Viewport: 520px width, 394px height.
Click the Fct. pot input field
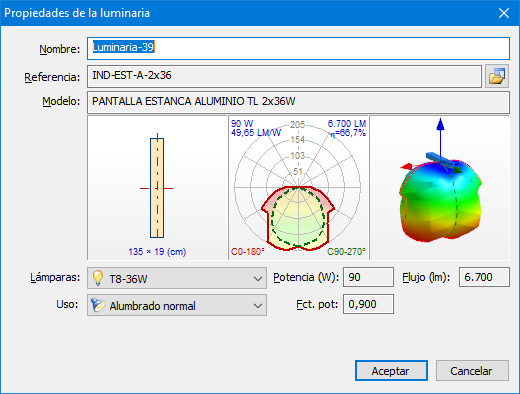click(368, 304)
